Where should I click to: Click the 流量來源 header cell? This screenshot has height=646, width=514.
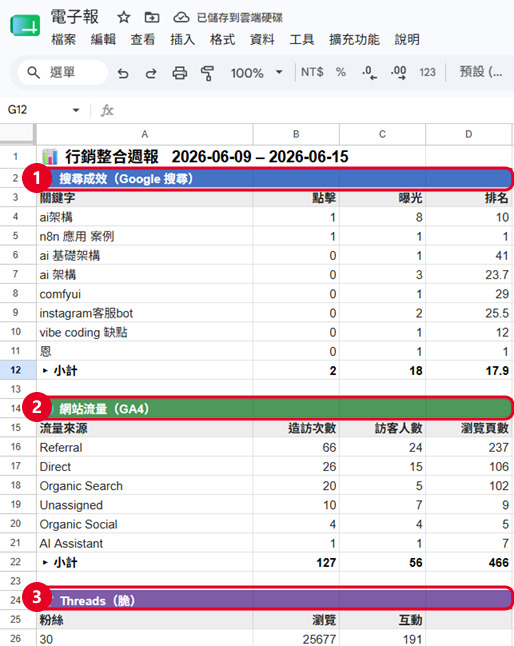[x=145, y=428]
